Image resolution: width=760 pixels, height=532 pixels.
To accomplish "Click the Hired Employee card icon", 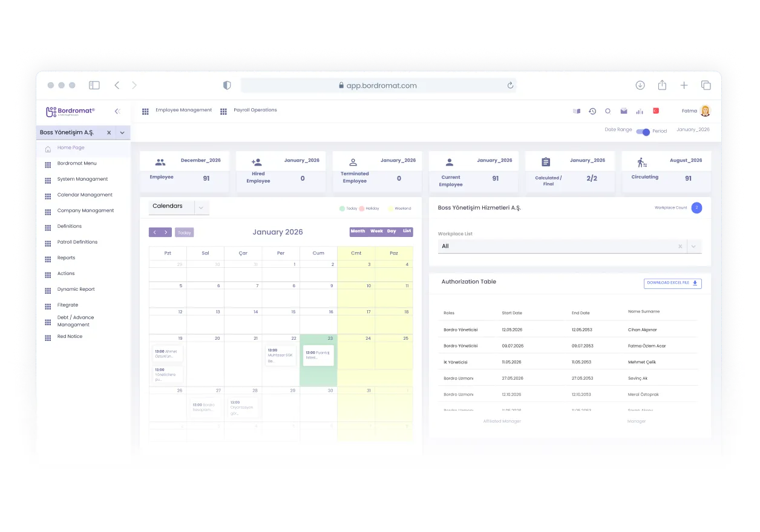I will click(257, 161).
